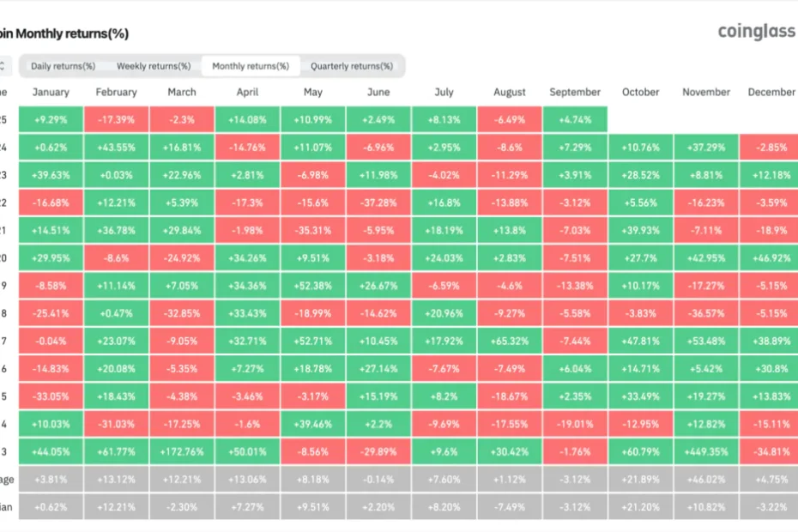
Task: Switch to the Daily returns(%) tab
Action: pos(63,66)
